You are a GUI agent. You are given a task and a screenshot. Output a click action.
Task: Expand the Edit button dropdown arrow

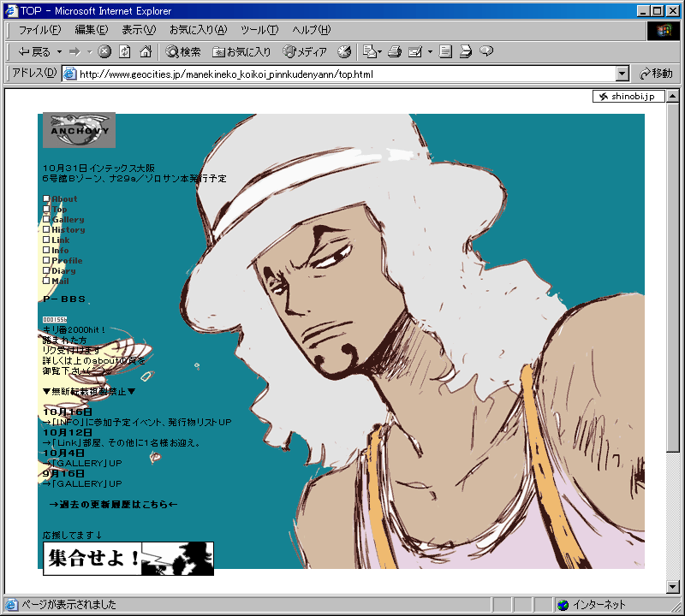click(430, 52)
